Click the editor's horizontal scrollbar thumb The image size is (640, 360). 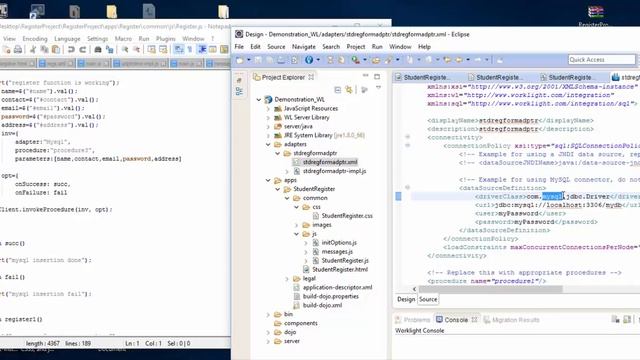pos(490,289)
